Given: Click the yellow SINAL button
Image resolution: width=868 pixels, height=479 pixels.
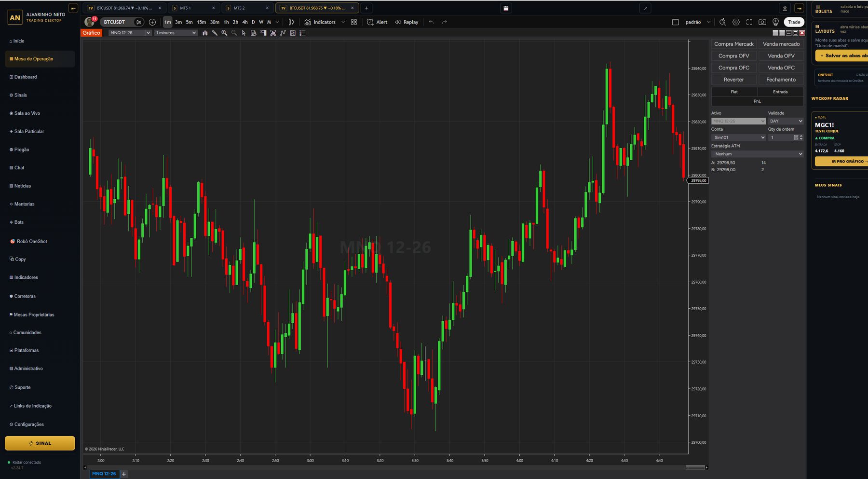Looking at the screenshot, I should tap(40, 443).
